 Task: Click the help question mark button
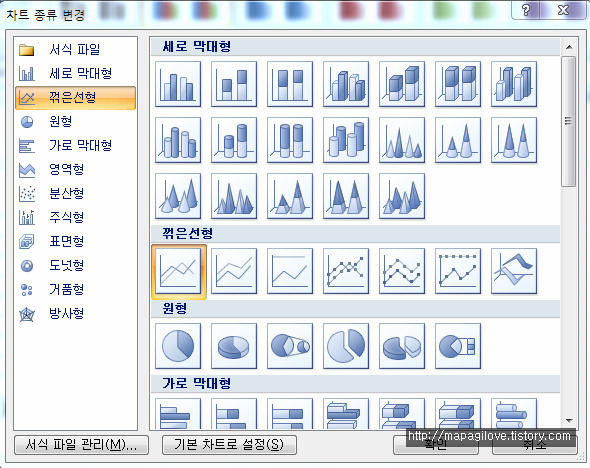point(526,10)
